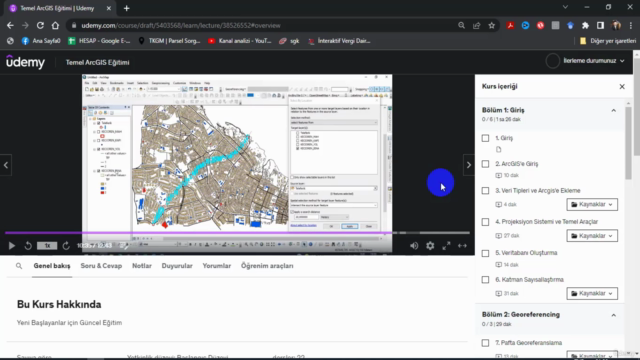The height and width of the screenshot is (360, 640).
Task: Click the Udemy logo
Action: click(x=25, y=62)
